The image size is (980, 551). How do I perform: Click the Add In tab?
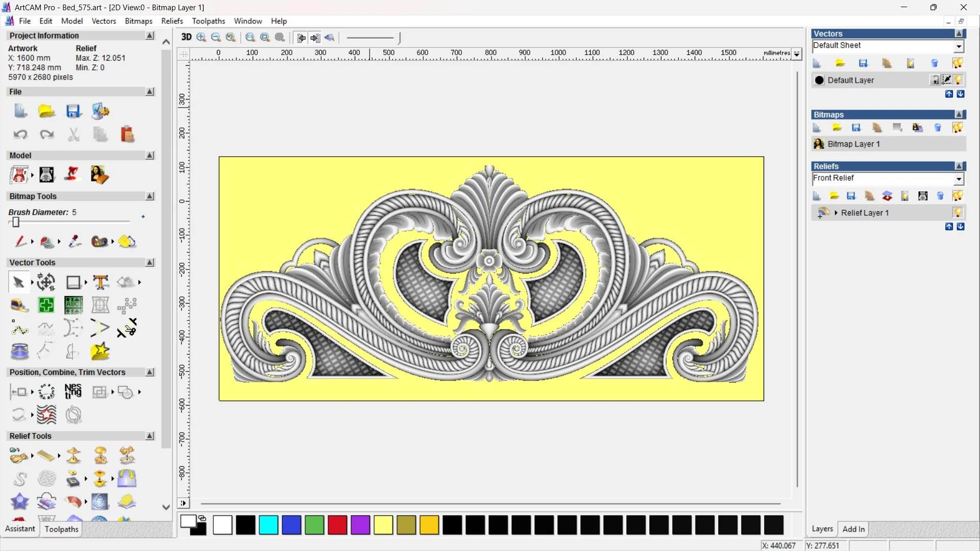coord(853,529)
